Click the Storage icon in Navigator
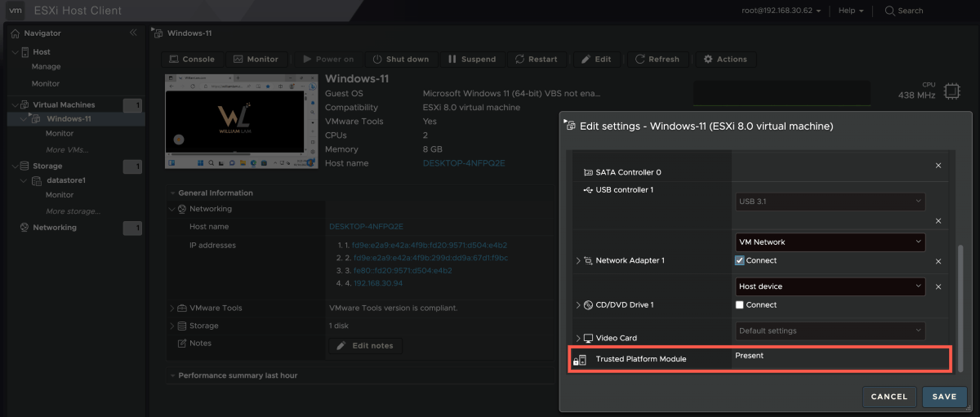 (25, 166)
